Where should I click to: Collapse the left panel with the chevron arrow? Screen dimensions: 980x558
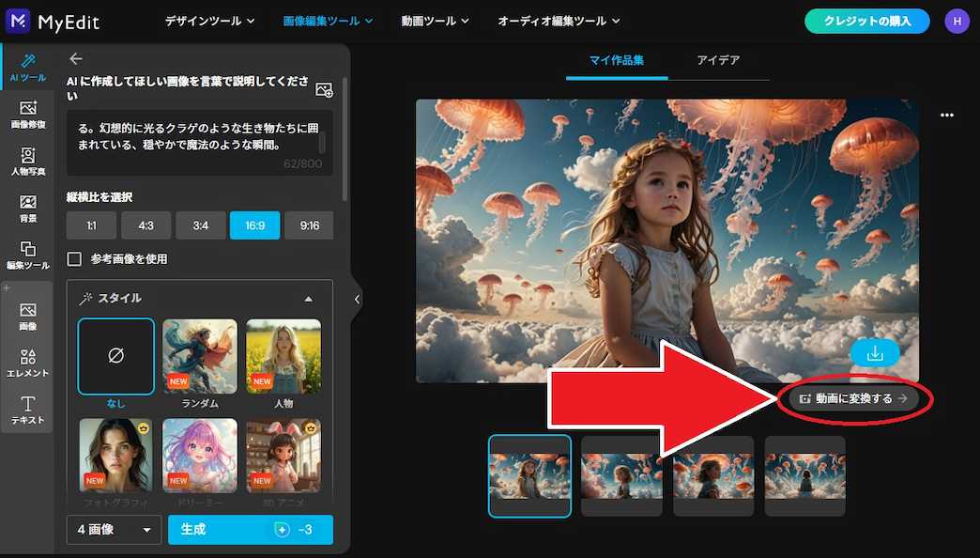[357, 299]
